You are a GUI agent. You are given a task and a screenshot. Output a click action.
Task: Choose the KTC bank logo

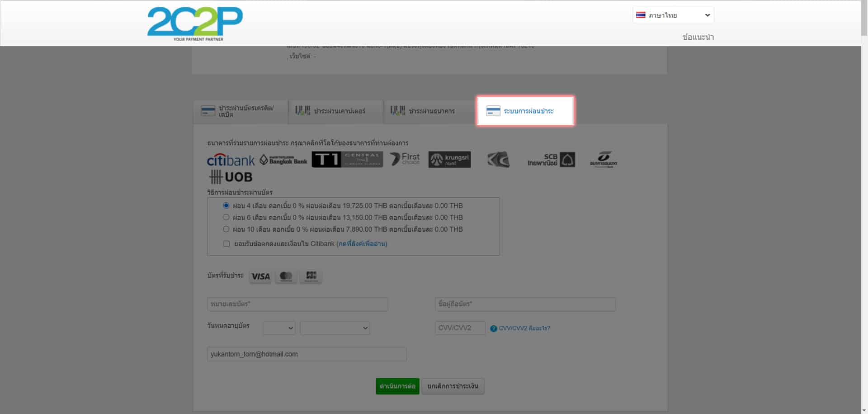498,160
